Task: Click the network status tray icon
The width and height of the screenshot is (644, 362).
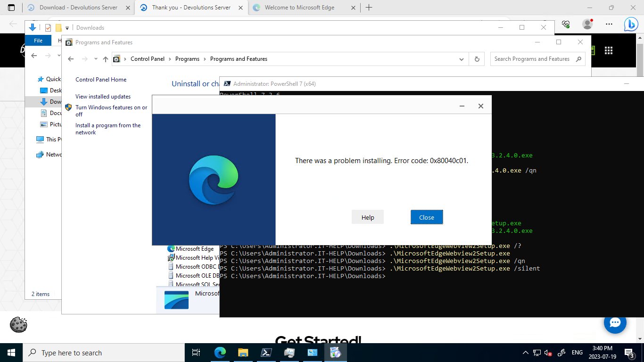Action: pyautogui.click(x=537, y=353)
